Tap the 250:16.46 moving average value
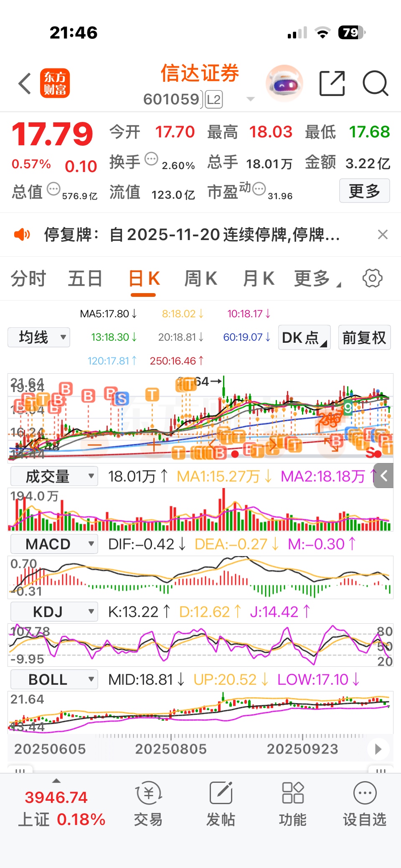401x868 pixels. 177,361
